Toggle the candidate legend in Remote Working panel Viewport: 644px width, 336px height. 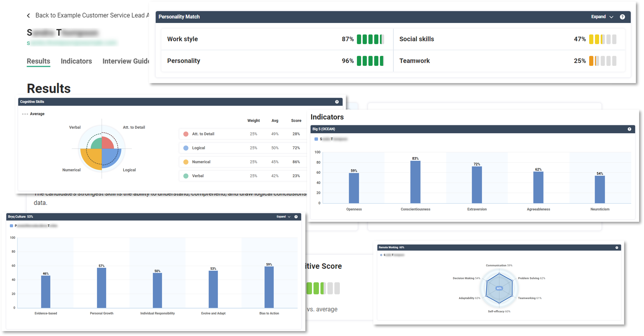381,255
